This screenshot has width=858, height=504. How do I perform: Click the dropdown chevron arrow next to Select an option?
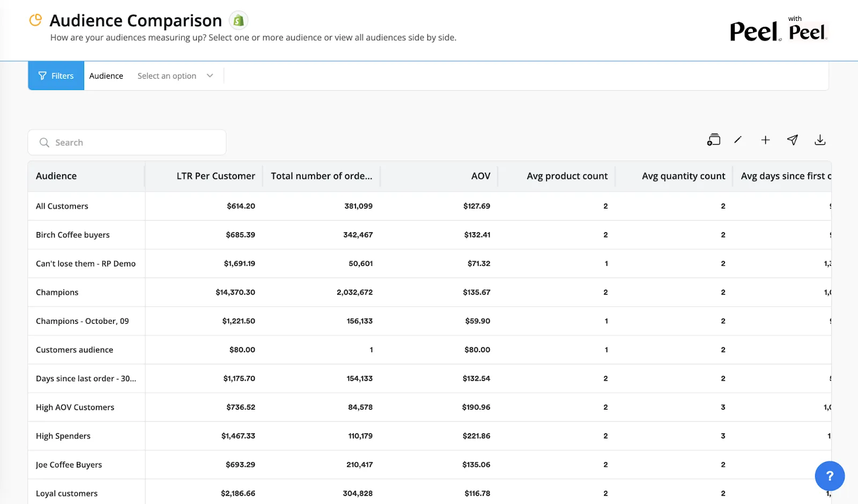point(210,76)
